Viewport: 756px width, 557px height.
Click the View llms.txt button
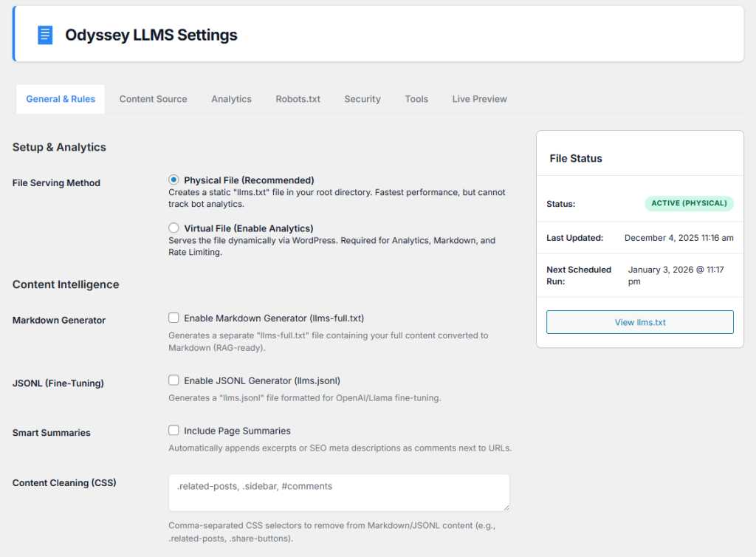pyautogui.click(x=639, y=322)
